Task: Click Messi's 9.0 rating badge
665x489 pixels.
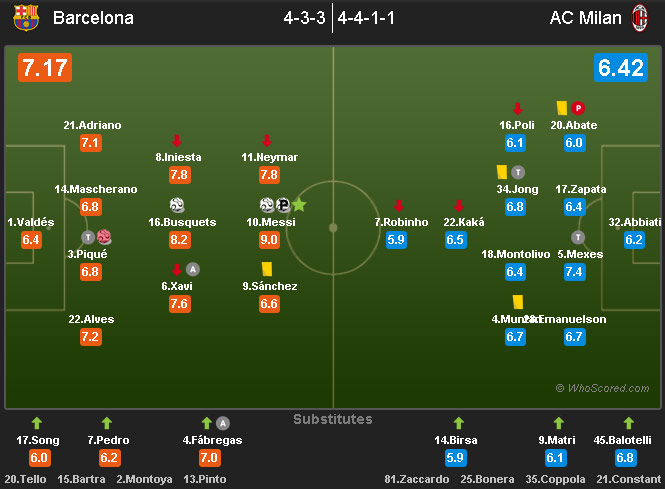Action: (x=268, y=240)
